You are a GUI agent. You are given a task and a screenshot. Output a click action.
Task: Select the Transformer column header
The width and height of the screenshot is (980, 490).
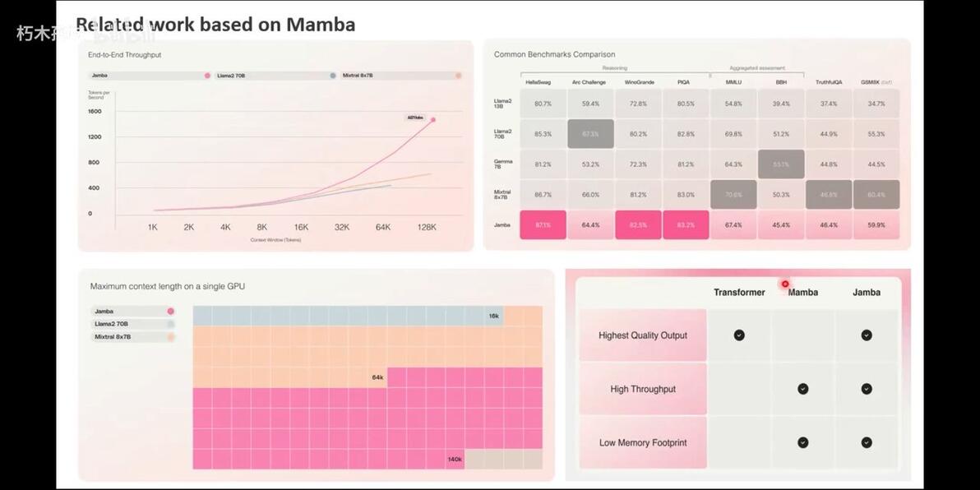(x=739, y=293)
